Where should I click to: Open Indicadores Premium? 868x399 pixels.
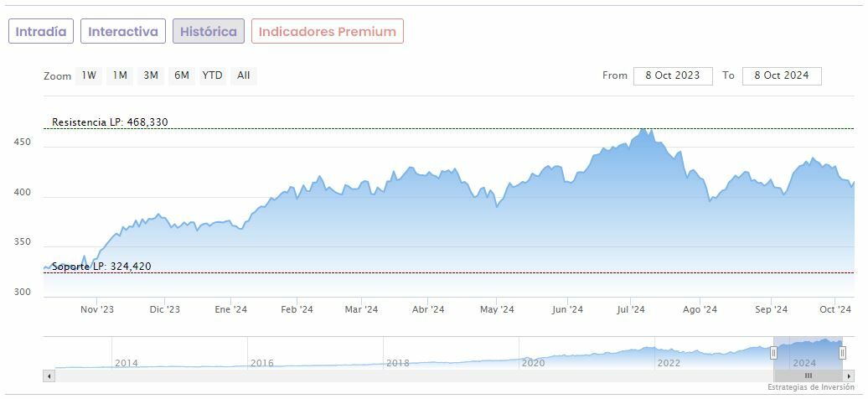pos(327,32)
